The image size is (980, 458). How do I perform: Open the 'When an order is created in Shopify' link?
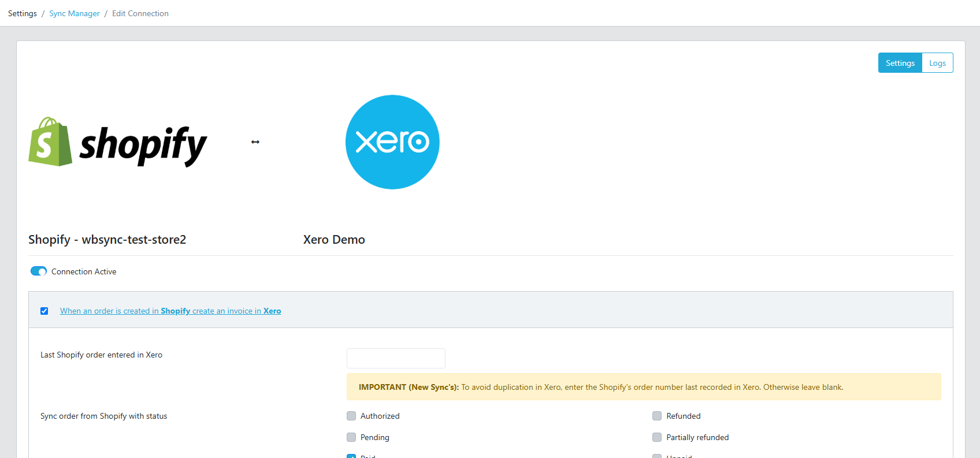pyautogui.click(x=170, y=311)
